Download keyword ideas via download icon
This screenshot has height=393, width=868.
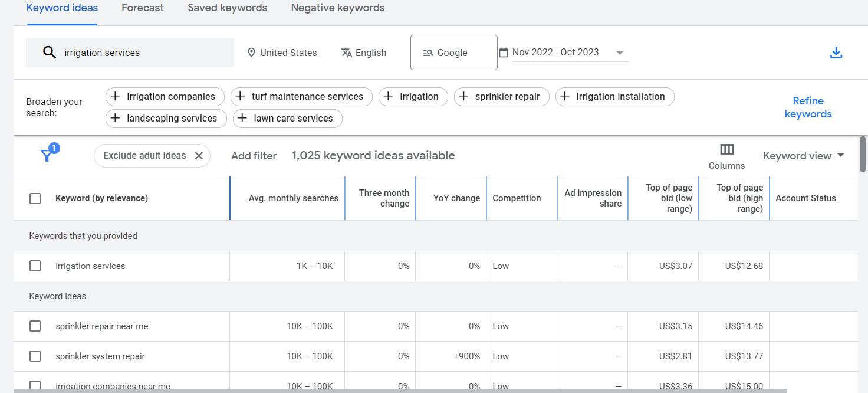click(836, 53)
